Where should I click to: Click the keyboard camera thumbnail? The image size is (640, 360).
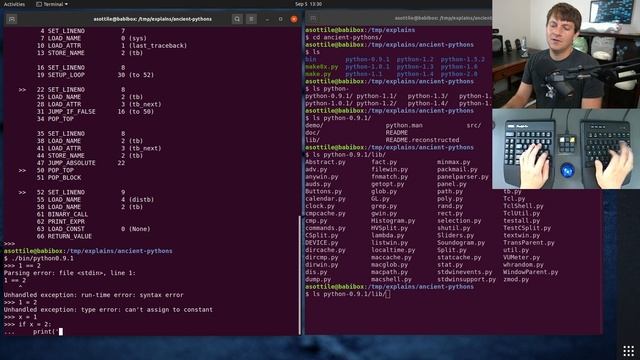pos(566,149)
